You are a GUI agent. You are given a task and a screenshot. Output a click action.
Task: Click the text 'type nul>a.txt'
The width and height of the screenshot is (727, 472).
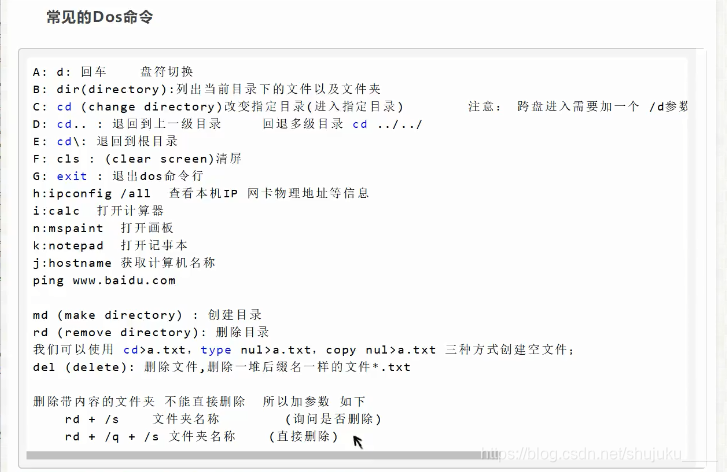[255, 350]
